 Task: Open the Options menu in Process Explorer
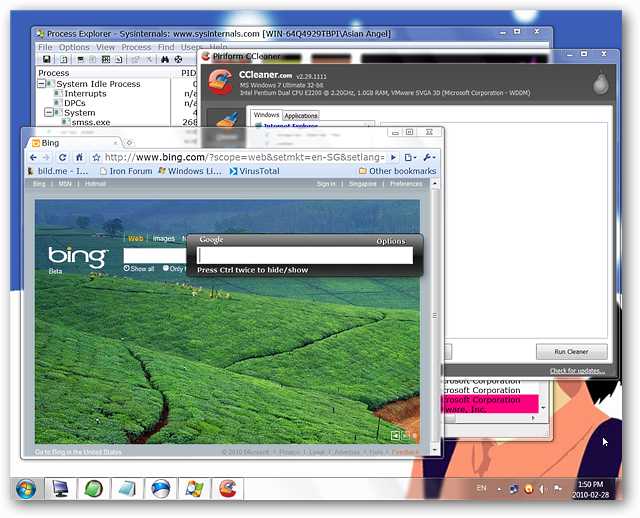tap(74, 47)
